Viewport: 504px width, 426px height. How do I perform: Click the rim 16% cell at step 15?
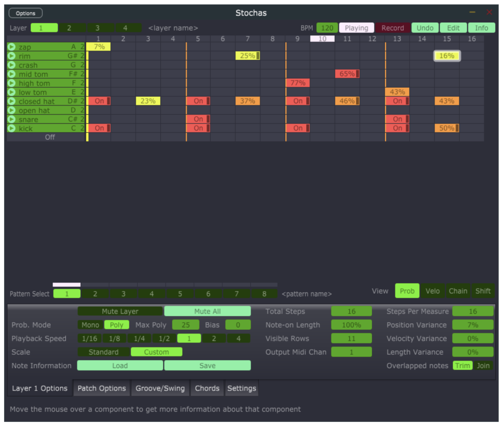(x=447, y=55)
